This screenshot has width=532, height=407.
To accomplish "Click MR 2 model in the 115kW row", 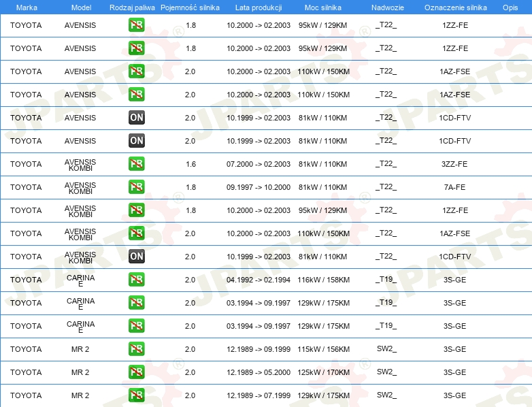I will pos(80,349).
